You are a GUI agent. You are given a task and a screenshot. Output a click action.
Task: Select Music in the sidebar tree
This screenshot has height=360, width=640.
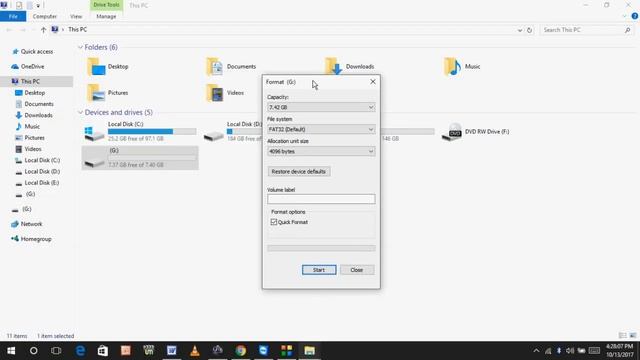(32, 127)
